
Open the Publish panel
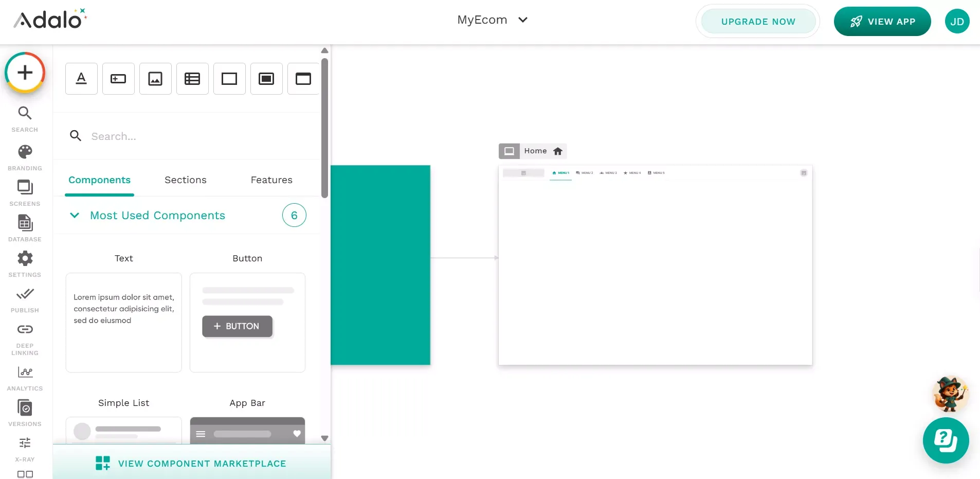pos(25,300)
